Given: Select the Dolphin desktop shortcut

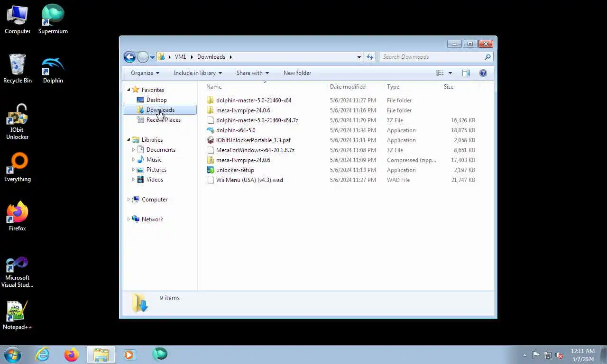Looking at the screenshot, I should click(53, 69).
